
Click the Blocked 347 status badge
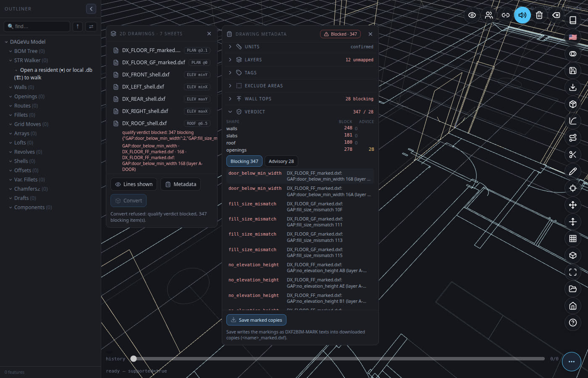point(340,34)
